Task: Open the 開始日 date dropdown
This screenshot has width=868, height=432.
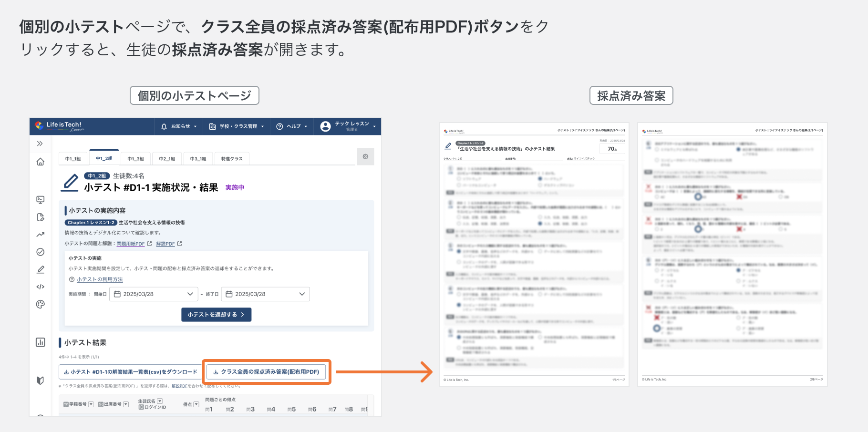Action: (191, 294)
